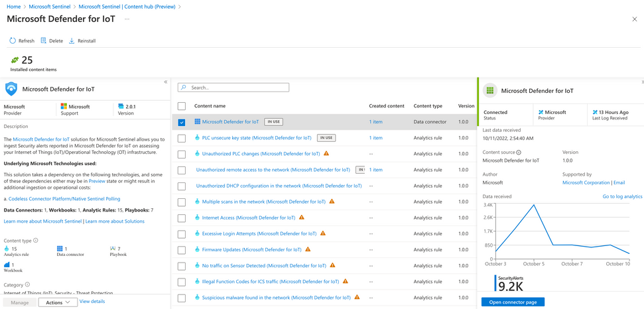The width and height of the screenshot is (644, 309).
Task: Click into the content Search field
Action: click(x=233, y=88)
